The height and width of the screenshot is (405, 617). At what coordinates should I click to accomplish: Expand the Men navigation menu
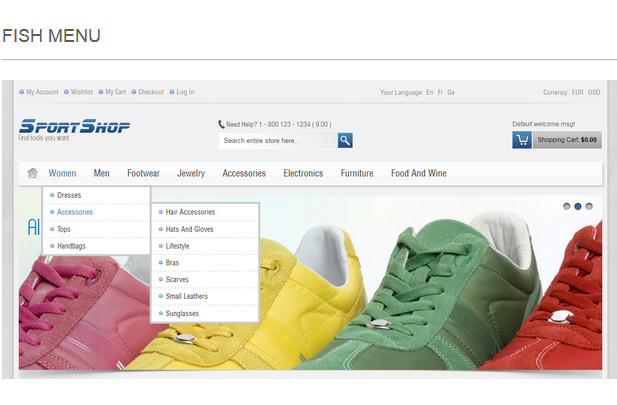[102, 173]
